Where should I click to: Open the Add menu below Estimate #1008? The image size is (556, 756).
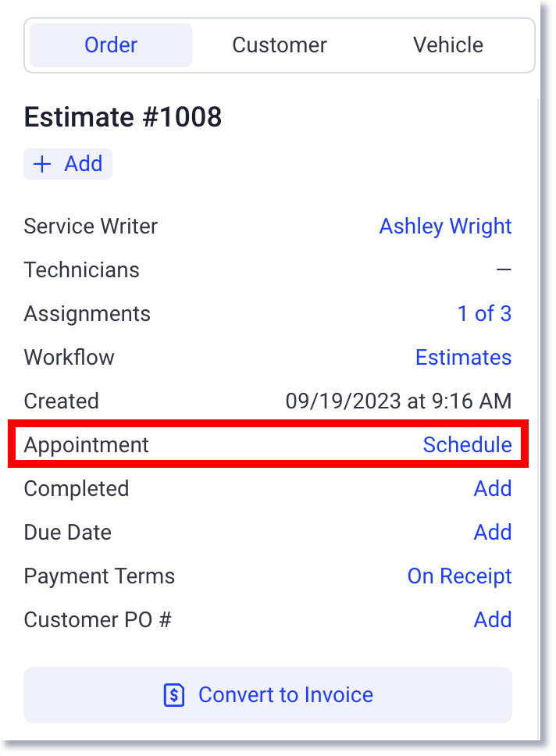[x=67, y=164]
